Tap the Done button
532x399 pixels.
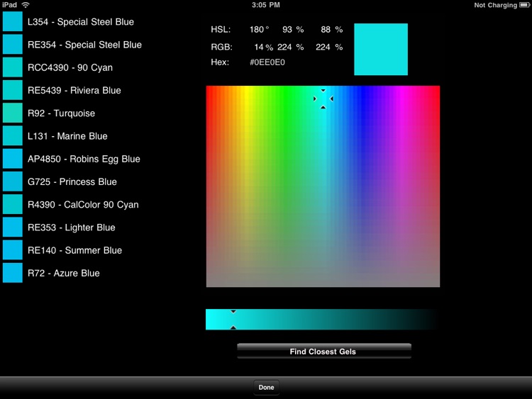pyautogui.click(x=266, y=388)
